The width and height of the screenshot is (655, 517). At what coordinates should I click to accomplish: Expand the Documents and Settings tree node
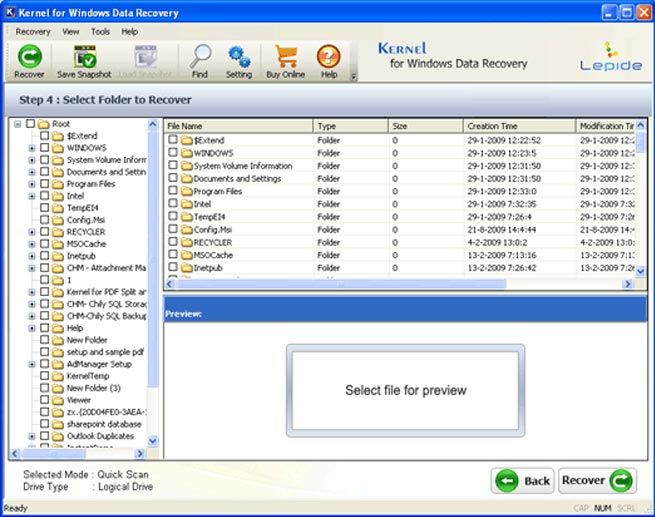[32, 172]
